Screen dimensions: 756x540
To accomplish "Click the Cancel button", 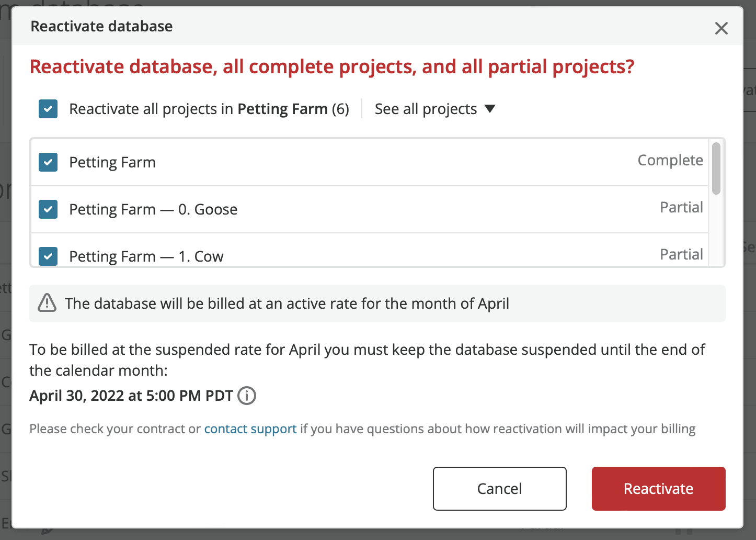I will click(500, 489).
